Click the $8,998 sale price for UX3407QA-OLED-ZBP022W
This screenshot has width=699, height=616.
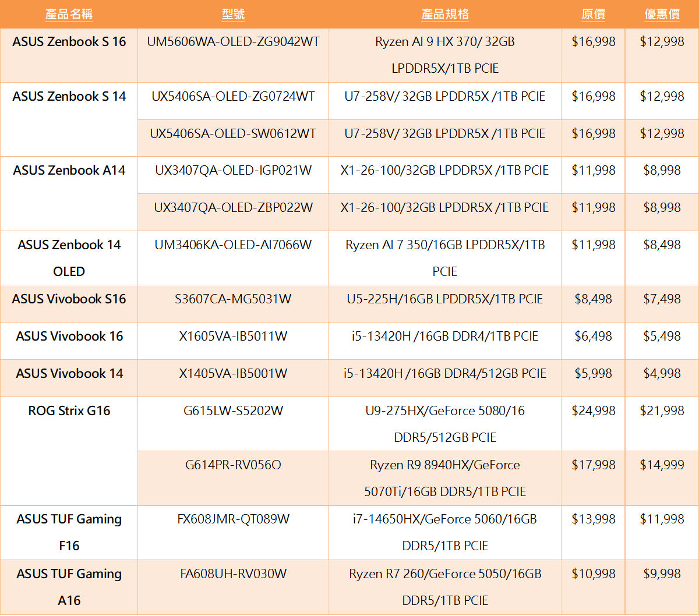(662, 207)
